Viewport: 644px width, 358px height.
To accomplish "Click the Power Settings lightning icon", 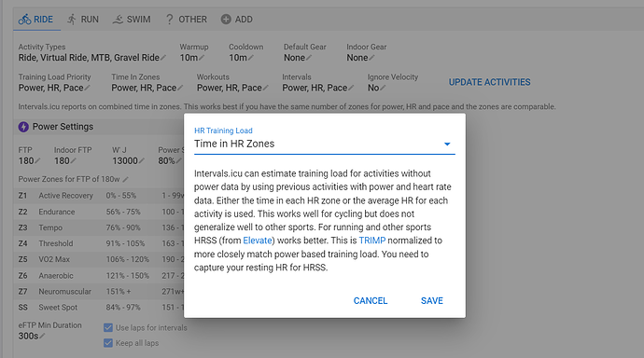I will (x=23, y=127).
